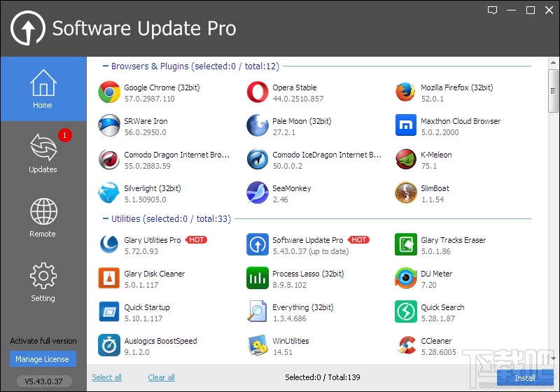Click the Auslogics BoostSpeed icon
This screenshot has height=392, width=560.
coord(109,345)
